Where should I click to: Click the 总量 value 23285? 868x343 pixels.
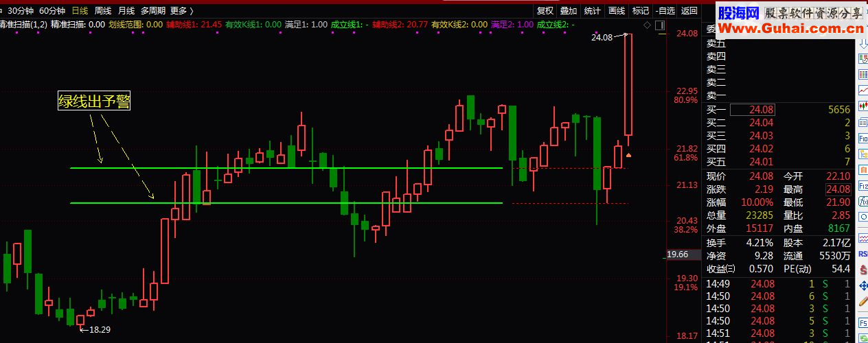pos(759,215)
